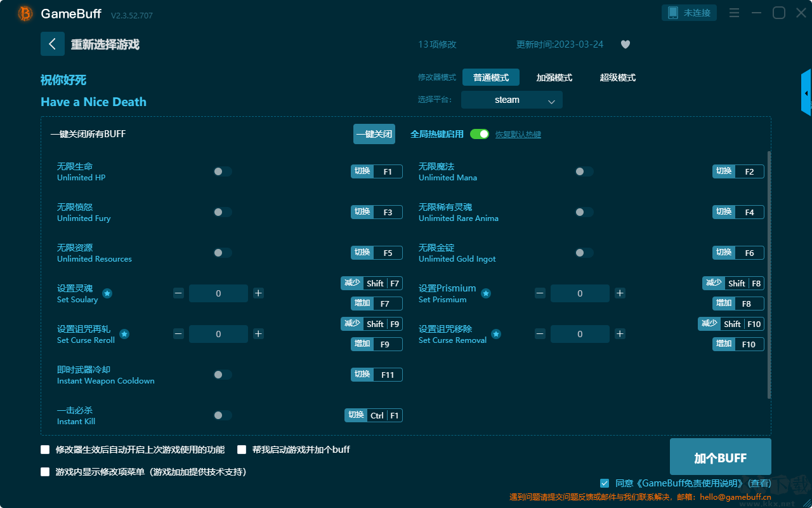
Task: Click the Set Curse Reroll value field
Action: (218, 334)
